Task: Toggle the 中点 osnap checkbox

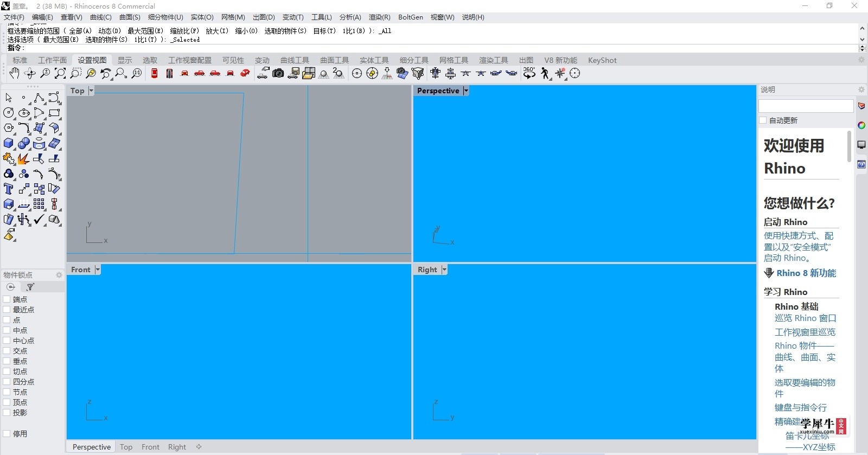Action: pos(7,330)
